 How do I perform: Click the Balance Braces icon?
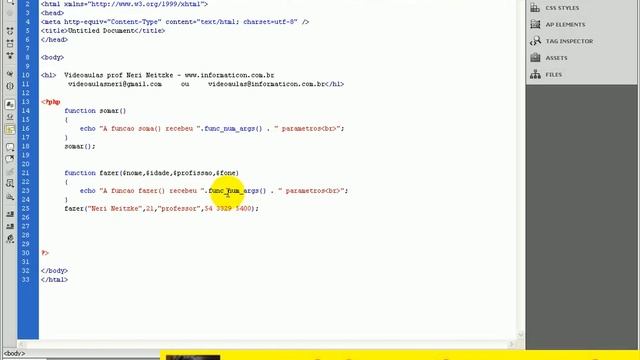tap(10, 86)
